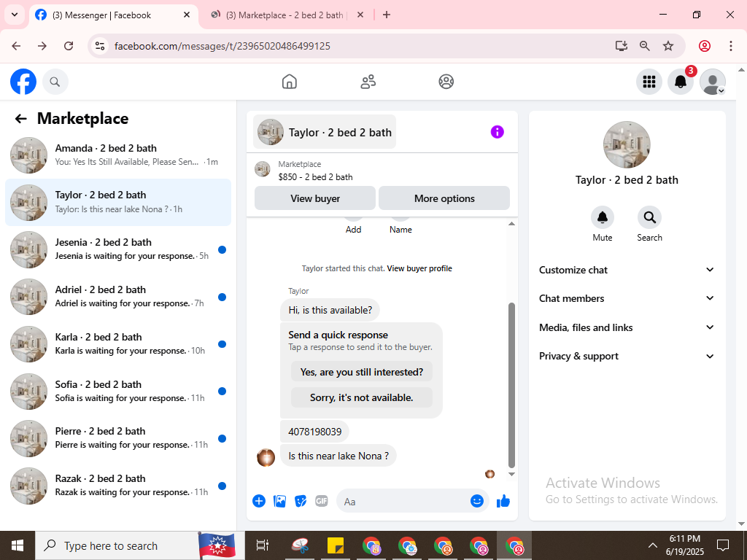Click the message '4078198039'

314,432
